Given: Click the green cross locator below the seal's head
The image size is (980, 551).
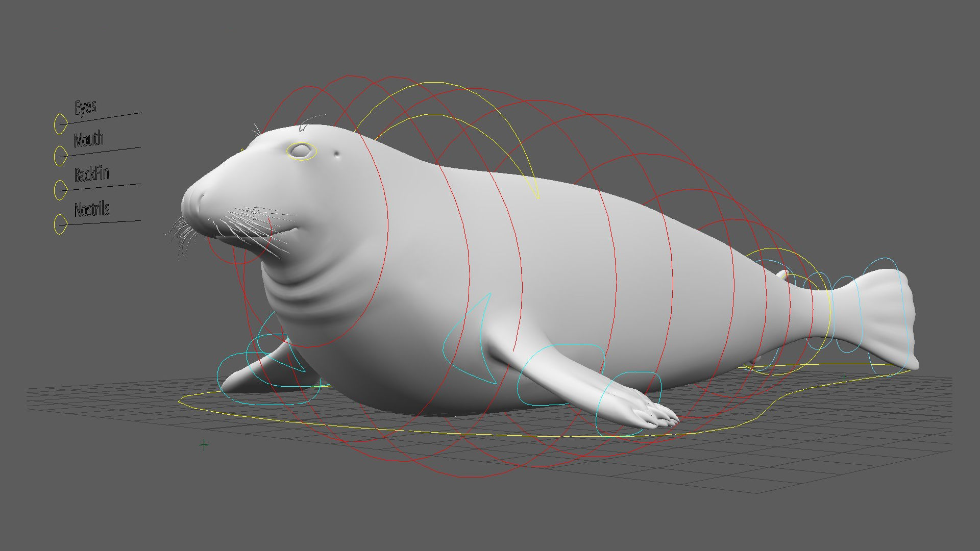Looking at the screenshot, I should pos(204,445).
